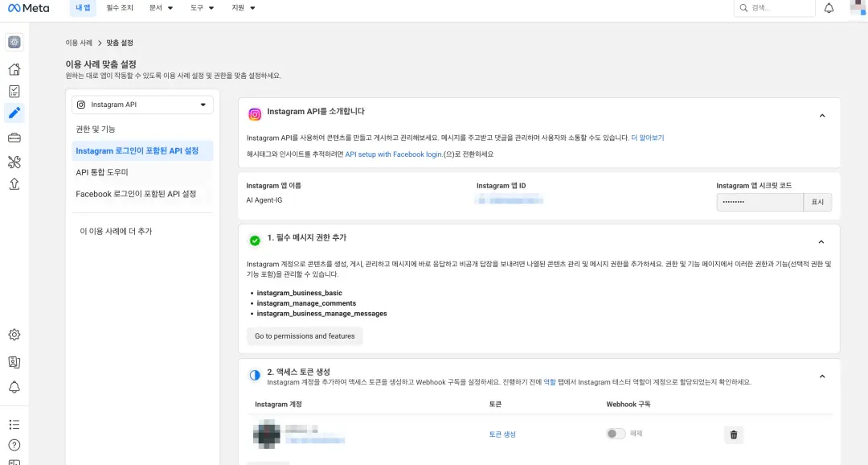Collapse step 2 access token generation
This screenshot has width=868, height=465.
point(822,377)
